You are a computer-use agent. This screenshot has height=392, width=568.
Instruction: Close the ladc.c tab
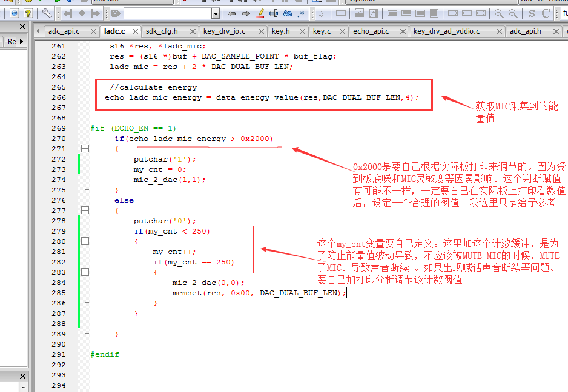(135, 32)
